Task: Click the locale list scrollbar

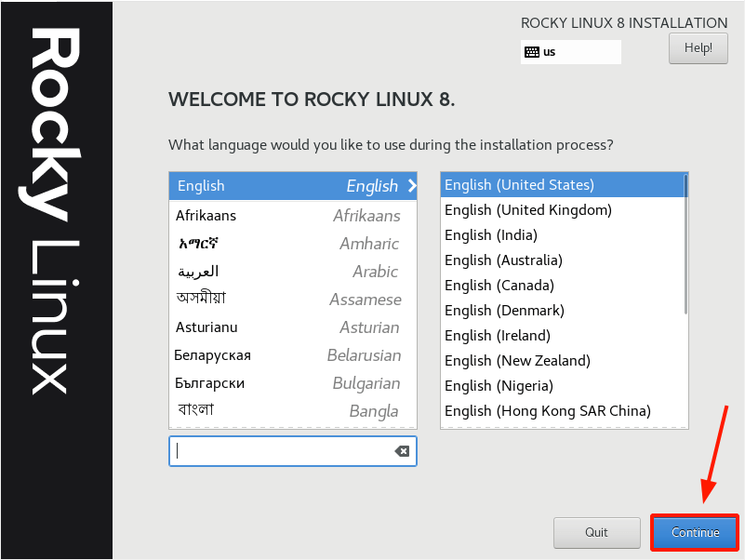Action: pyautogui.click(x=685, y=245)
